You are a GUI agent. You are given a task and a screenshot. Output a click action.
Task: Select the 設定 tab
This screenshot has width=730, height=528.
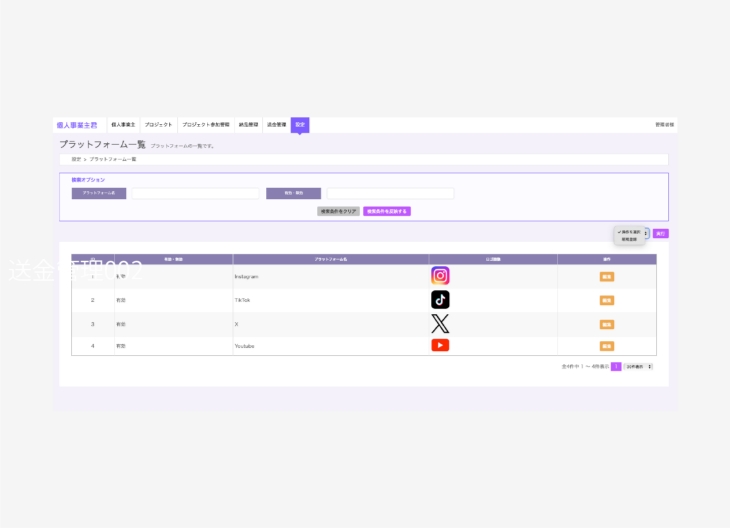point(300,125)
